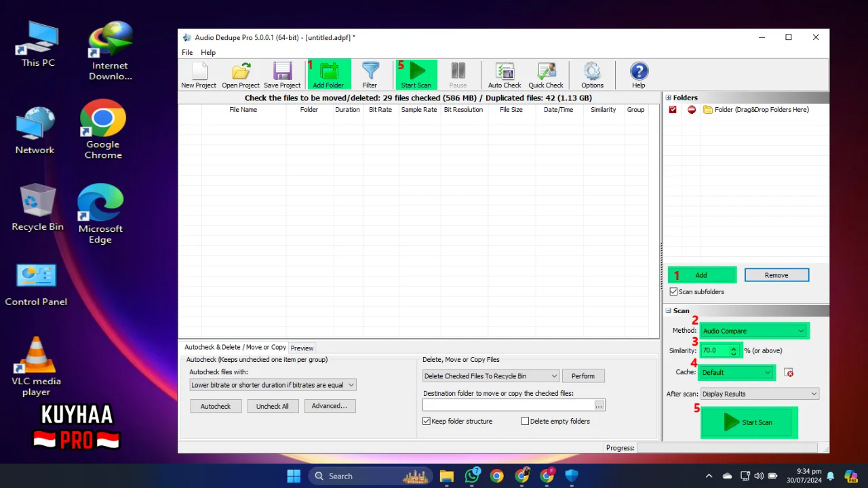Click the Autocheck button

coord(216,406)
